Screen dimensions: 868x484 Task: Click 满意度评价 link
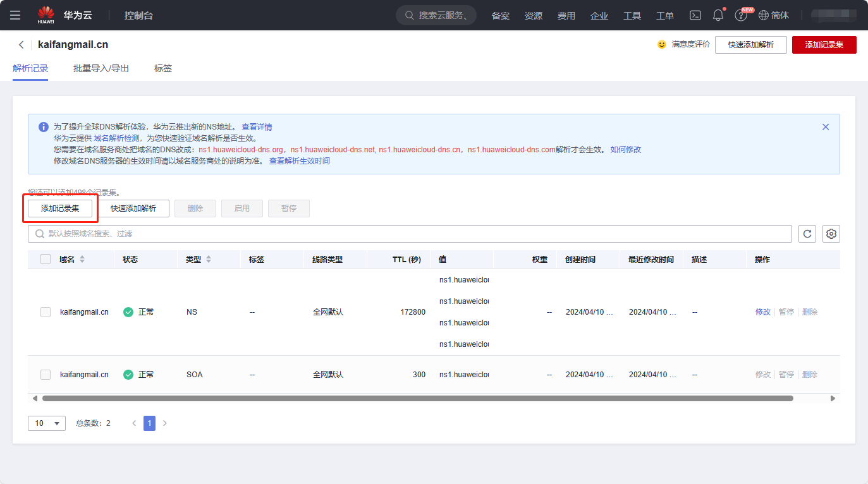point(690,45)
